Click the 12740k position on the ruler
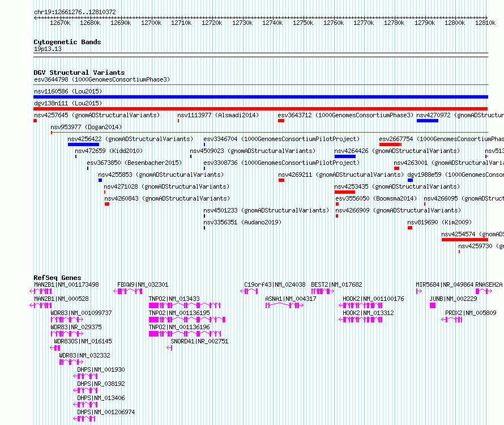 (272, 23)
